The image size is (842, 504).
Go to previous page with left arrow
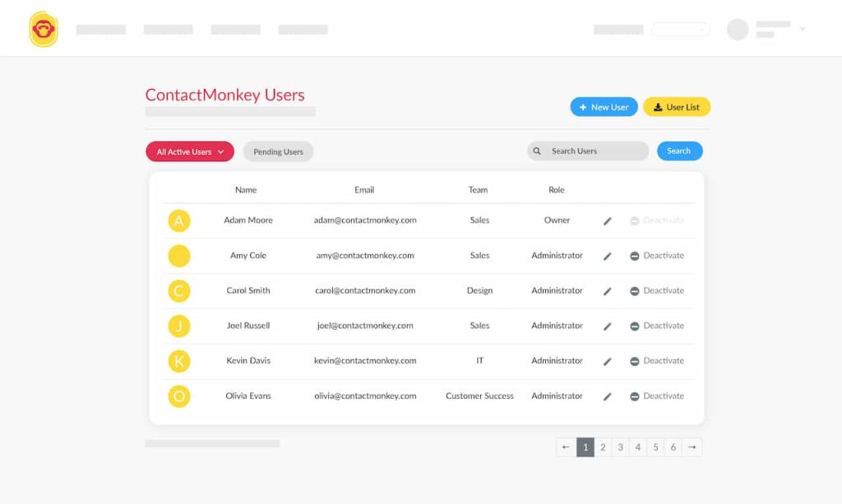pyautogui.click(x=566, y=447)
